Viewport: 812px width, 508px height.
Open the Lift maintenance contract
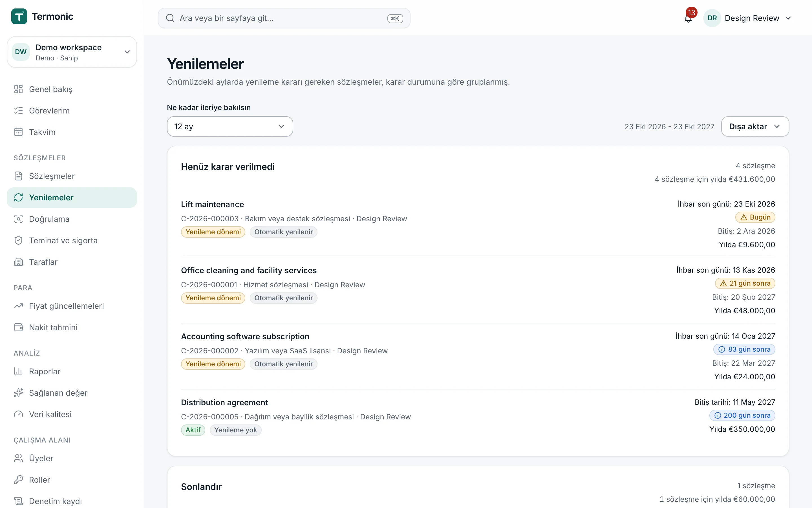click(x=212, y=204)
